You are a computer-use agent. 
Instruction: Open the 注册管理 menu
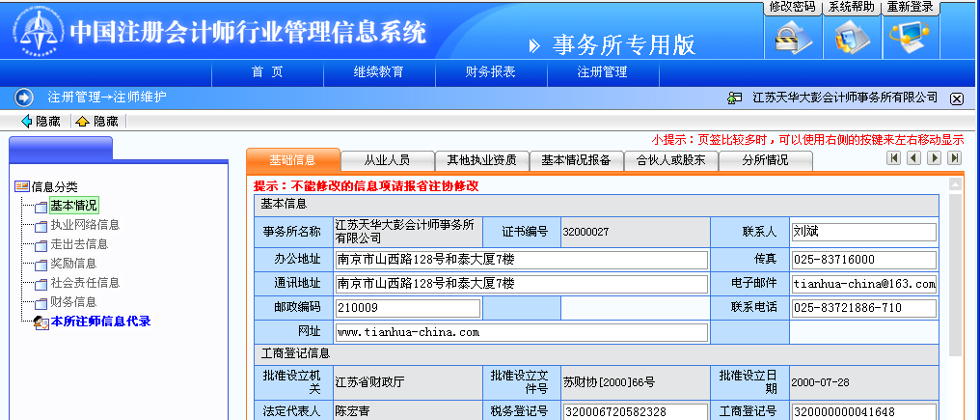tap(603, 72)
